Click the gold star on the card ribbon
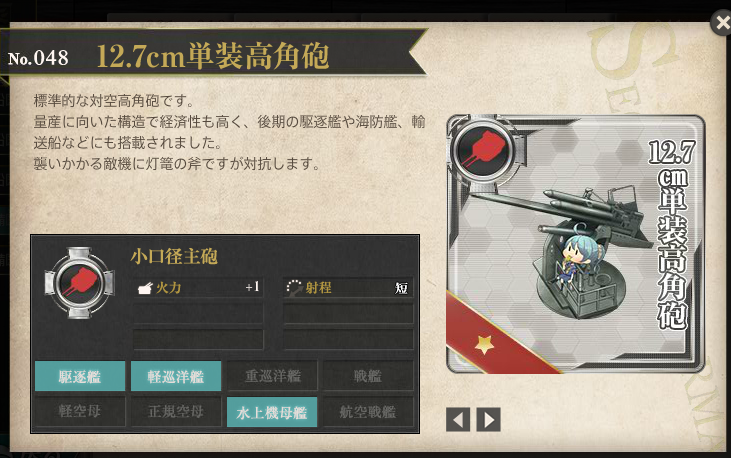The width and height of the screenshot is (731, 458). 484,344
